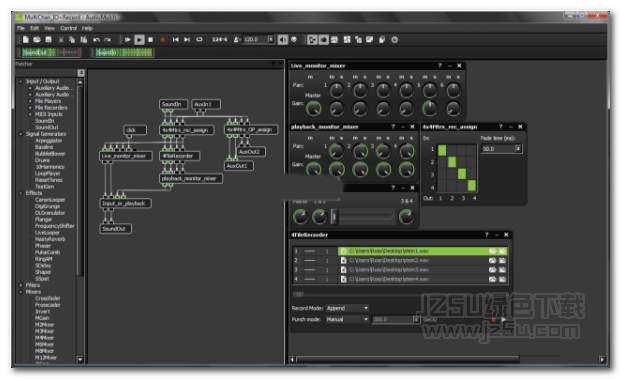Screen dimensions: 621x379
Task: Toggle the audio enable speaker button
Action: (283, 40)
